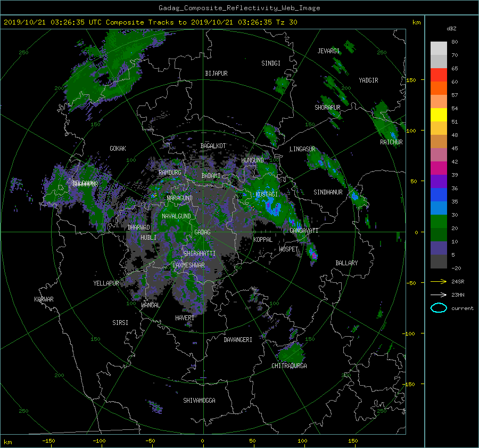This screenshot has height=448, width=479.
Task: Click the white 23MN arrow legend icon
Action: point(439,295)
